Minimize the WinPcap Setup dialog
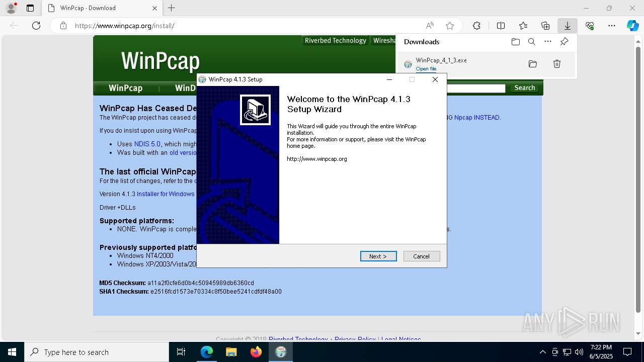This screenshot has height=362, width=644. 389,79
